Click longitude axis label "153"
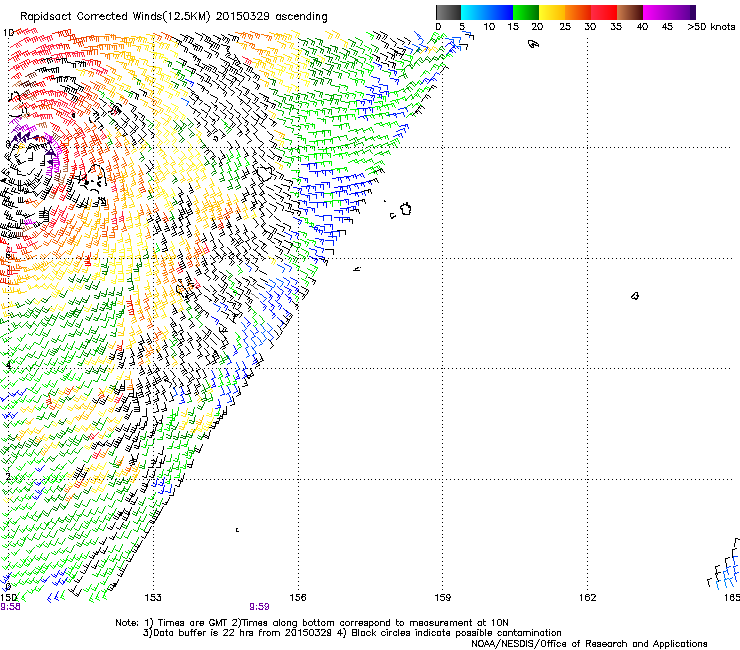The image size is (740, 650). (x=153, y=598)
